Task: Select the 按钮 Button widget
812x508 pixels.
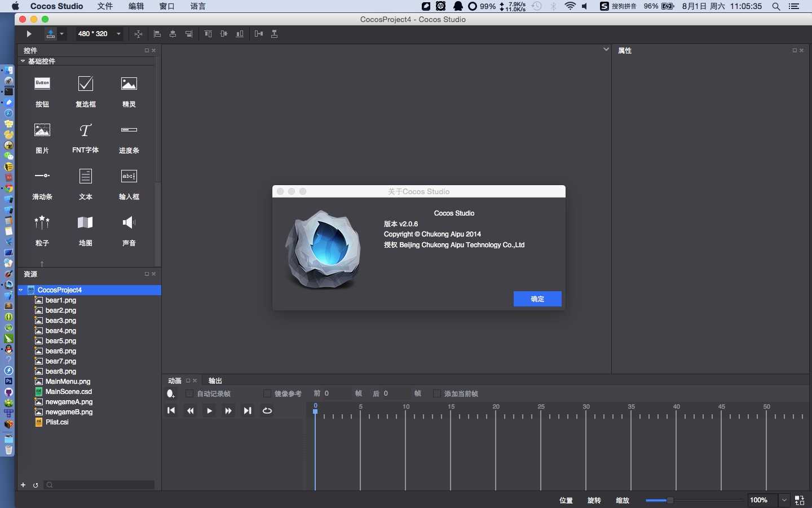Action: tap(42, 91)
